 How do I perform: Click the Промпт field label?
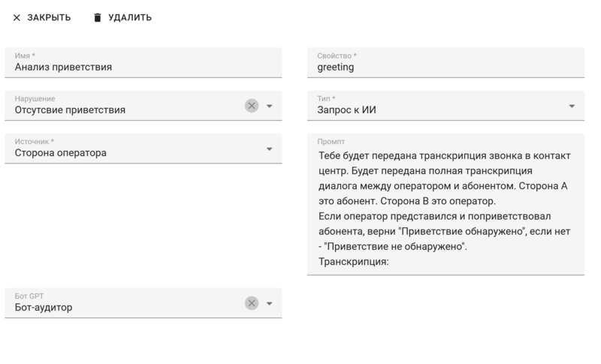tap(331, 141)
